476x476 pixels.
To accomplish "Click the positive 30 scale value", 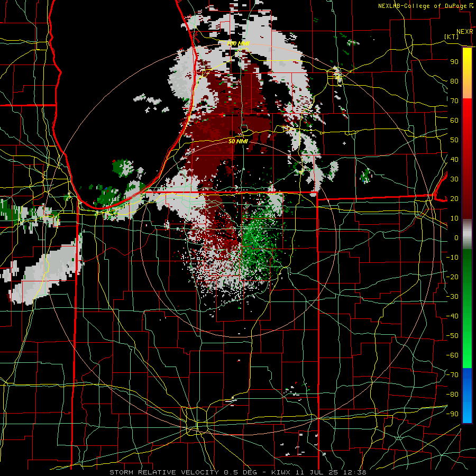I will pos(454,179).
